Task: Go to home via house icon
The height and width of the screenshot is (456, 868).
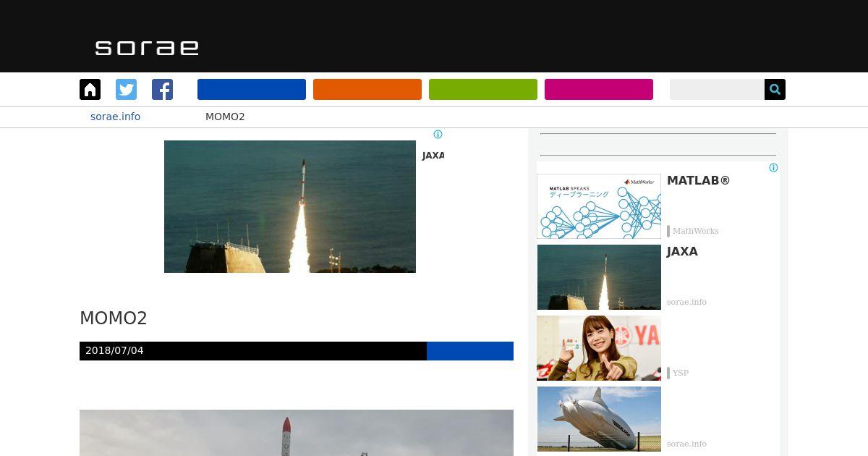Action: tap(90, 90)
